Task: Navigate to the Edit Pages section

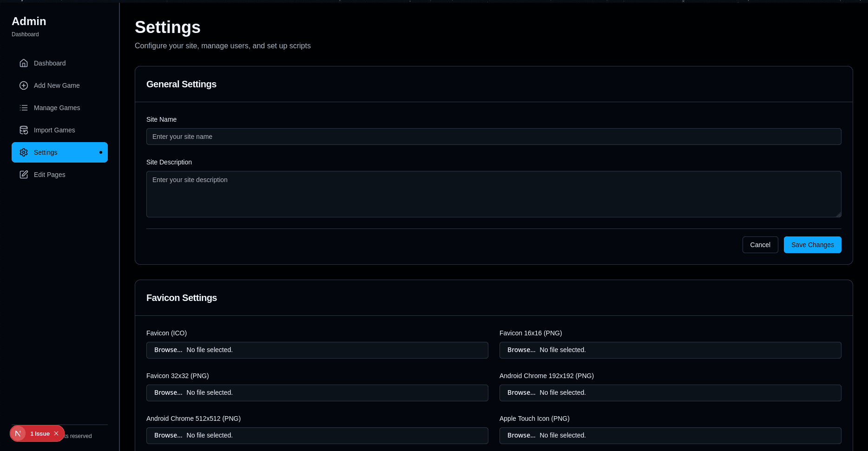Action: click(x=49, y=174)
